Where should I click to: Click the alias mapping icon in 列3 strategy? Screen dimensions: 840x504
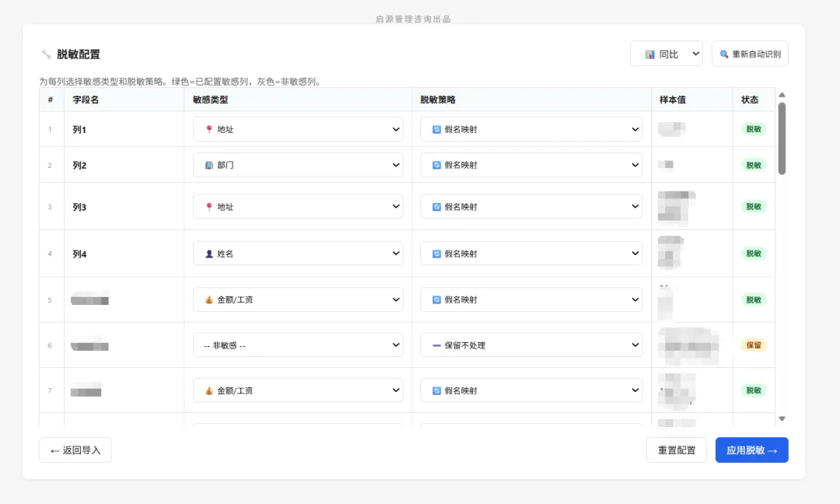(436, 207)
